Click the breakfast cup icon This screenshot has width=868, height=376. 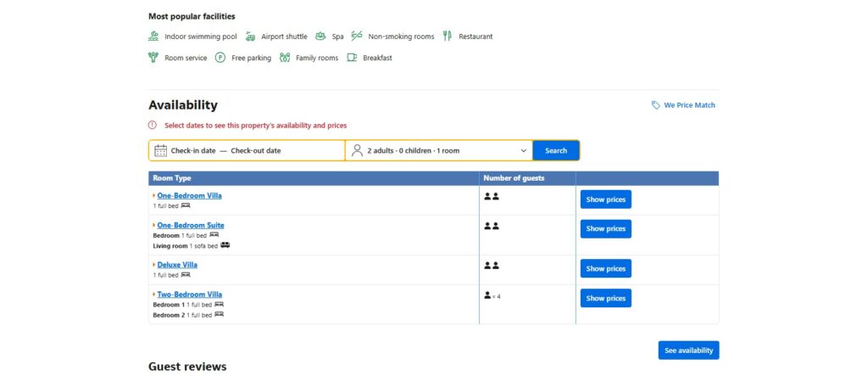click(x=352, y=58)
